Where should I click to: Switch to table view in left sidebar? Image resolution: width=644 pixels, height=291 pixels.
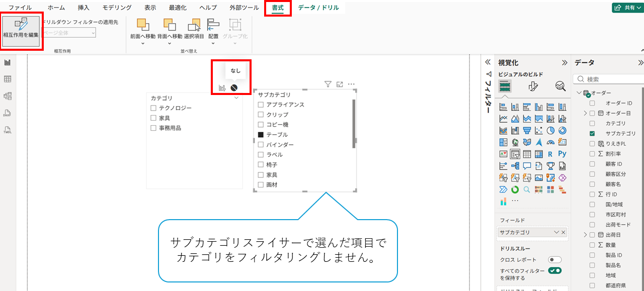8,79
